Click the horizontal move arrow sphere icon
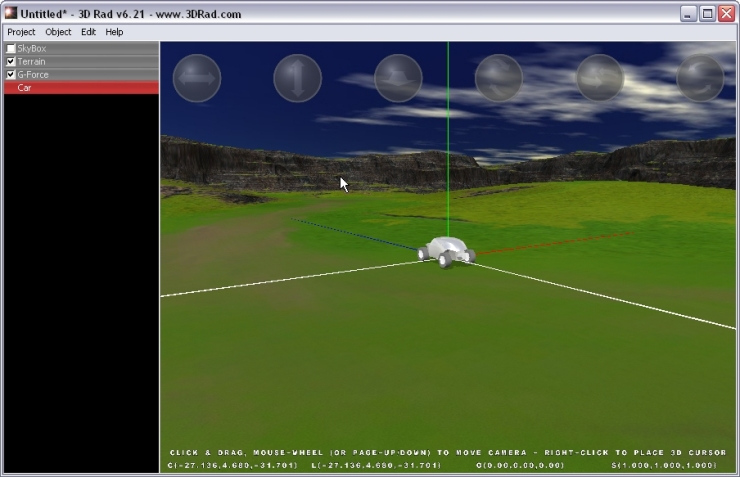Viewport: 740px width, 477px height. [x=197, y=78]
